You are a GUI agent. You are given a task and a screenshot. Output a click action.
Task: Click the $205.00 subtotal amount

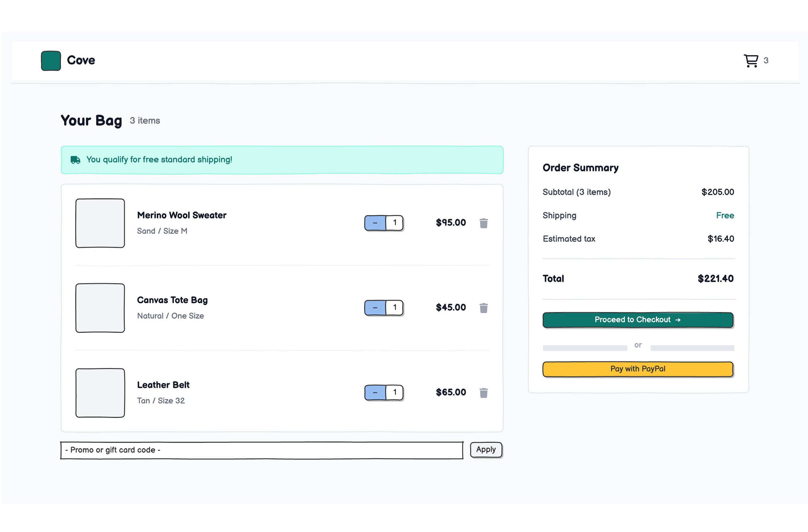point(718,192)
